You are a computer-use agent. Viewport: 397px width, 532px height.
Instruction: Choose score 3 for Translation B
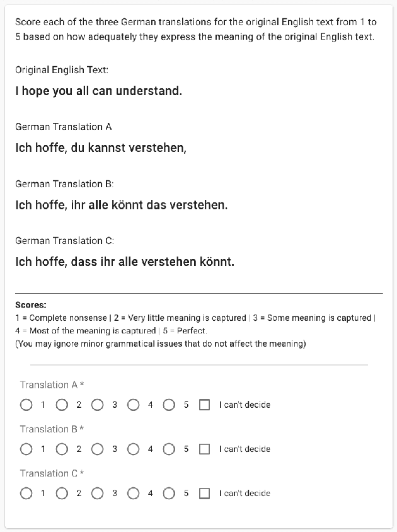(98, 449)
